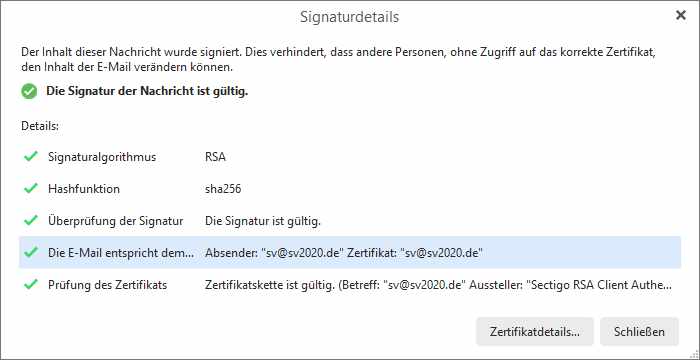This screenshot has height=360, width=700.
Task: Select the Überprüfung der Signatur row
Action: (350, 221)
